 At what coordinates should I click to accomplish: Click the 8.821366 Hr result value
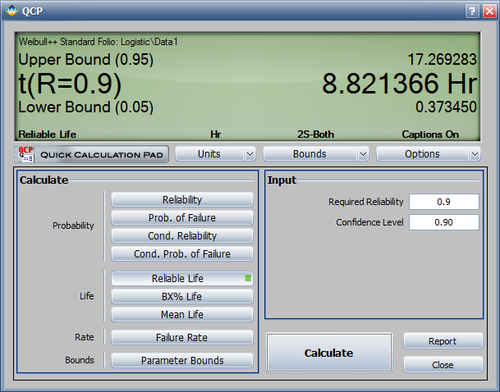pos(399,83)
